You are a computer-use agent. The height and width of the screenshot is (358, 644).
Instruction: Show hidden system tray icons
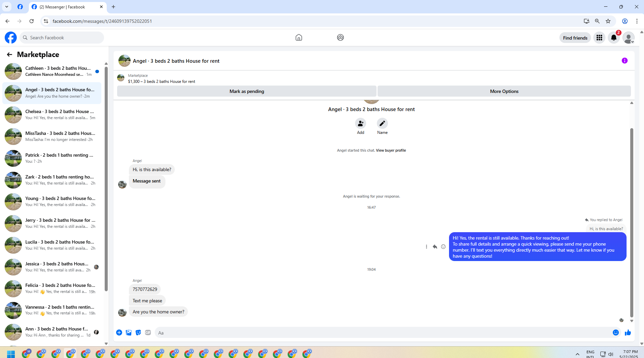tap(578, 354)
